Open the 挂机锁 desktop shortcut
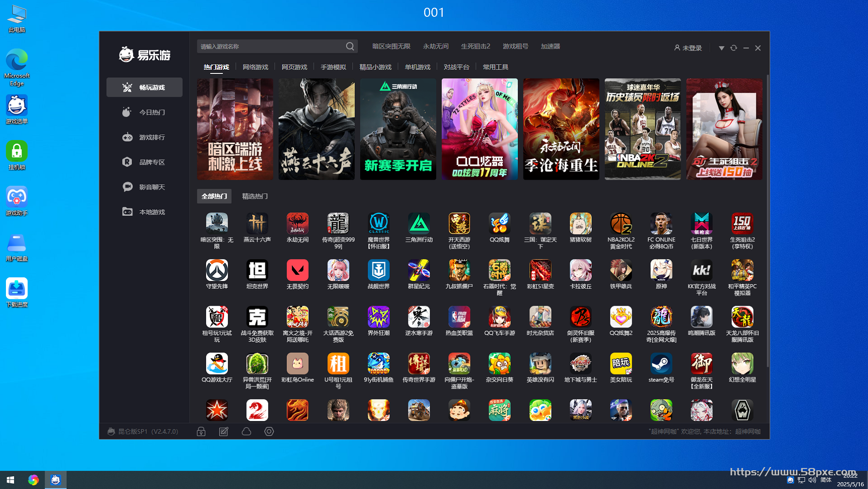Image resolution: width=868 pixels, height=489 pixels. 17,155
